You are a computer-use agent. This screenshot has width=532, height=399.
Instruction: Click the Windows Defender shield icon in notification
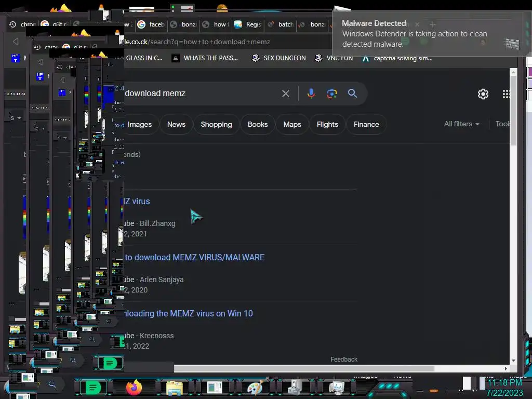pos(512,44)
